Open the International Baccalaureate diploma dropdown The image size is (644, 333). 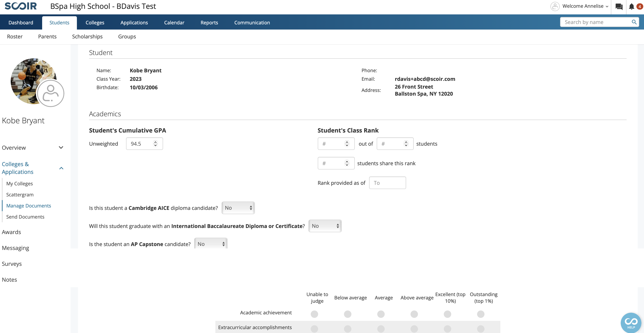point(325,226)
